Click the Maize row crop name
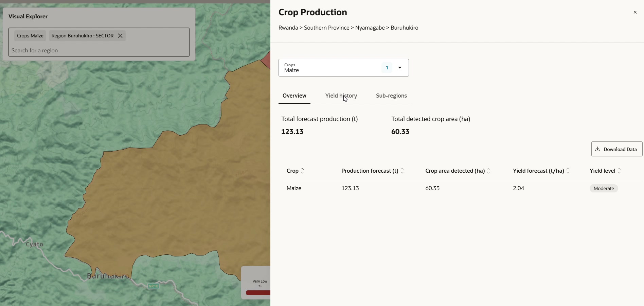This screenshot has width=644, height=306. pyautogui.click(x=294, y=188)
